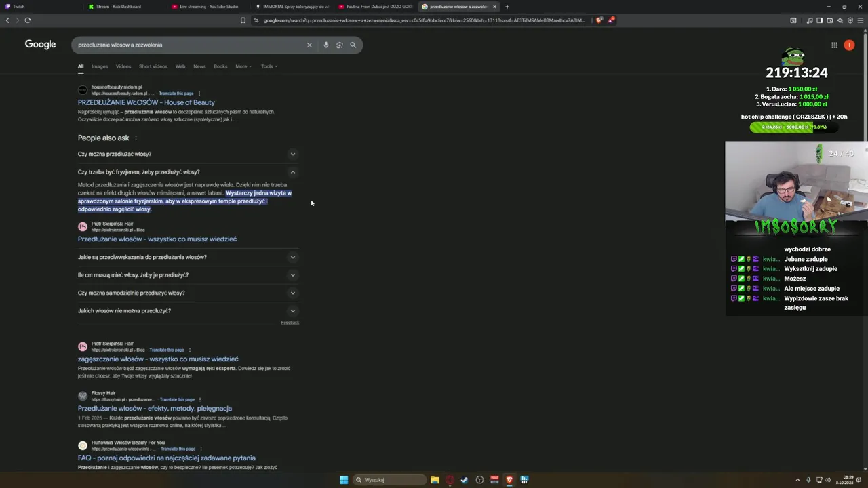Open the red Opera taskbar icon
This screenshot has height=488, width=868.
[x=450, y=480]
